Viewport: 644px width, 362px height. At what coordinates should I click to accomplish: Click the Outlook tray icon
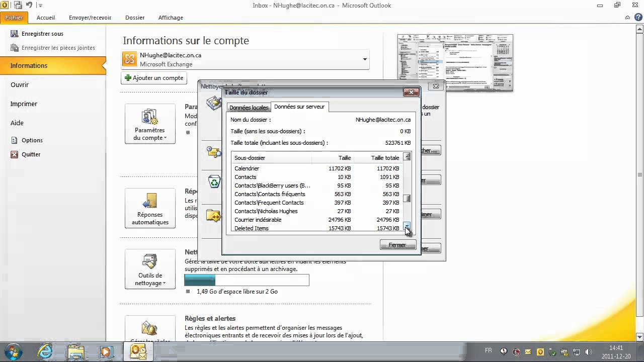540,352
